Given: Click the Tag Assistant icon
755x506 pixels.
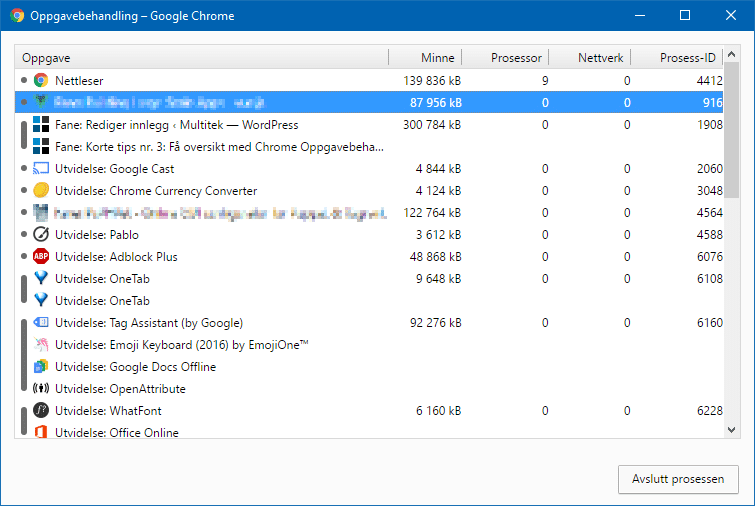Looking at the screenshot, I should (41, 323).
